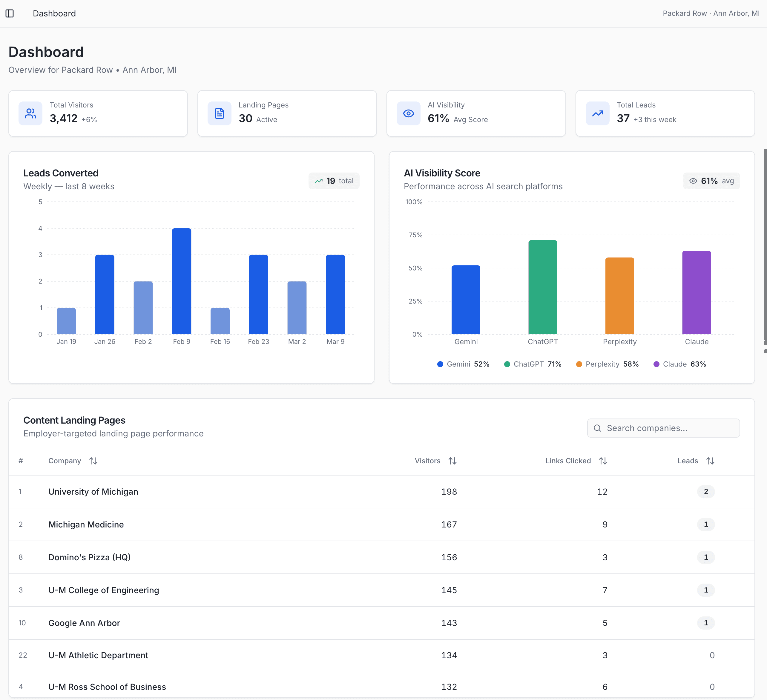
Task: Click the Mar 2 bar in Leads chart
Action: tap(297, 308)
